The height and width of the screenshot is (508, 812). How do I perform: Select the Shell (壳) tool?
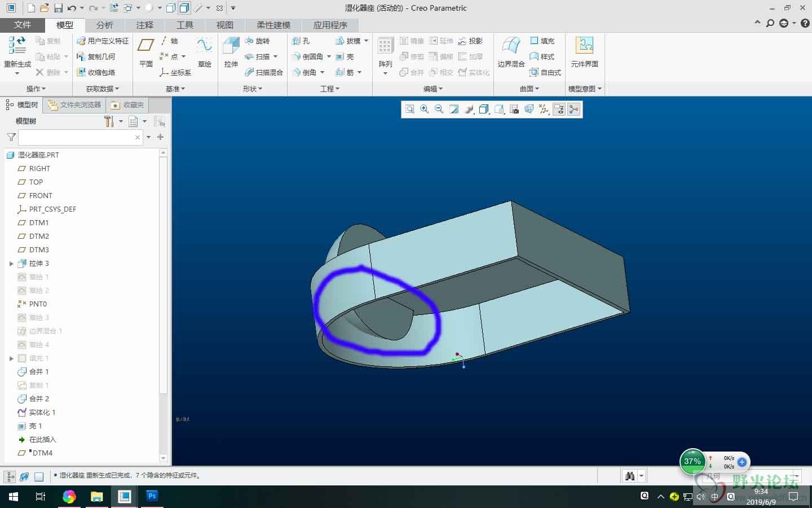tap(345, 56)
